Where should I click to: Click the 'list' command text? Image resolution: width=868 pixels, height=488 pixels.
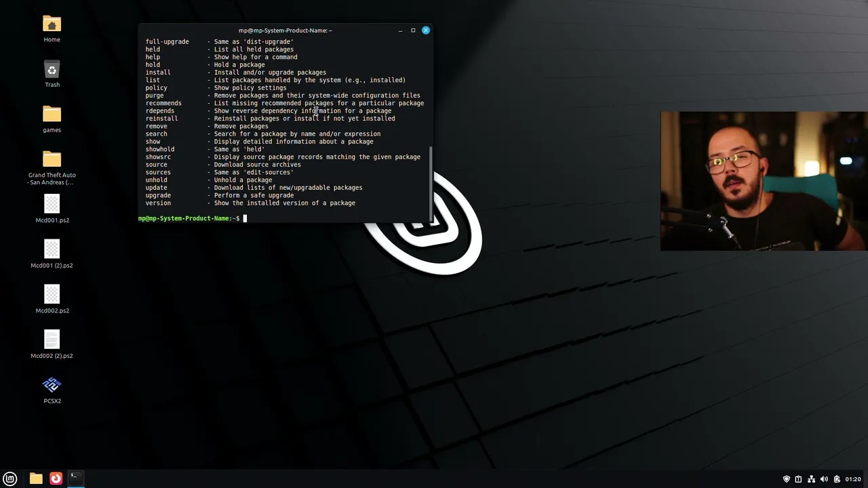point(153,80)
